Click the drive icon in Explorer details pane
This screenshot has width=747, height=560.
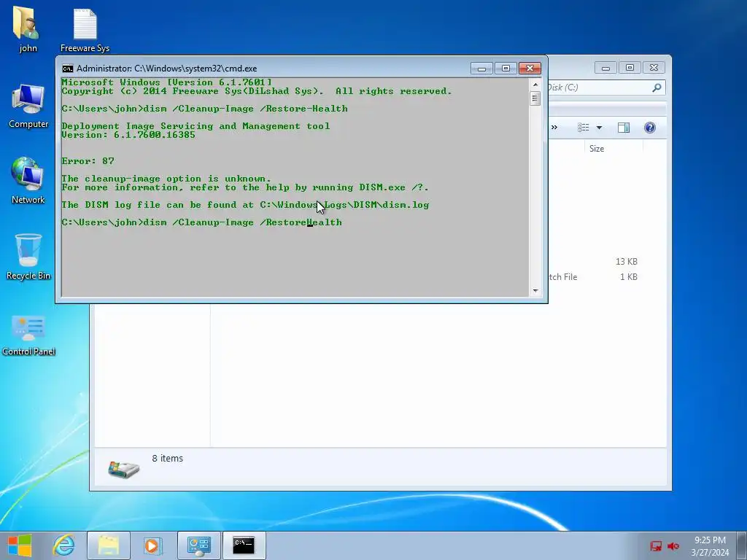pyautogui.click(x=123, y=469)
